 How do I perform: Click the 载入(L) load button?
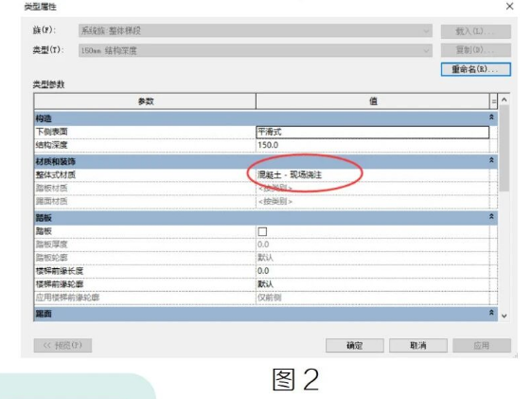pos(476,31)
